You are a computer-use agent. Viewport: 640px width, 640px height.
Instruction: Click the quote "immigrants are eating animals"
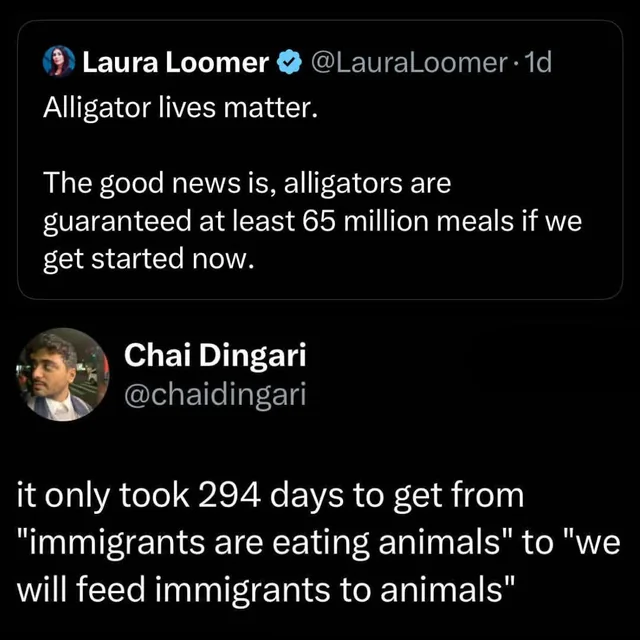269,544
